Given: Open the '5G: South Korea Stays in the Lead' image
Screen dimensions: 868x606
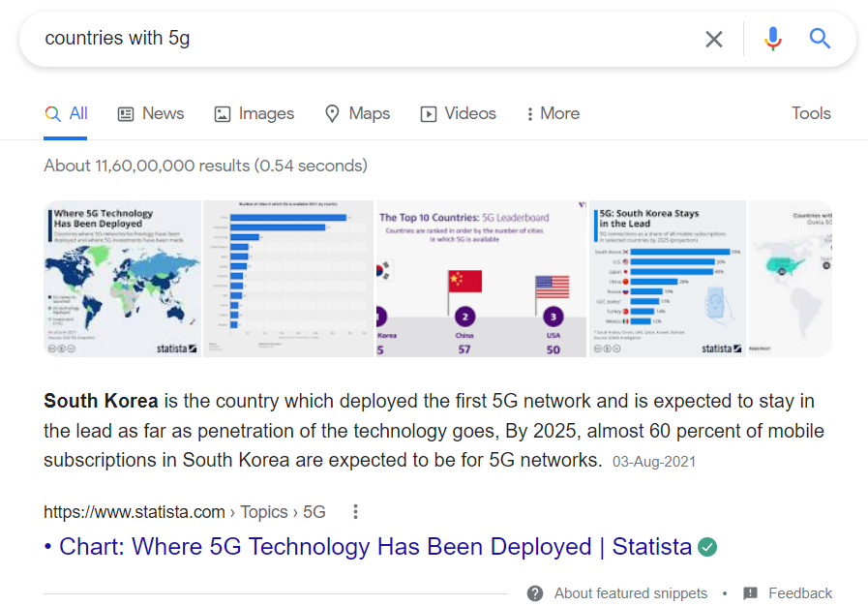Looking at the screenshot, I should coord(668,279).
